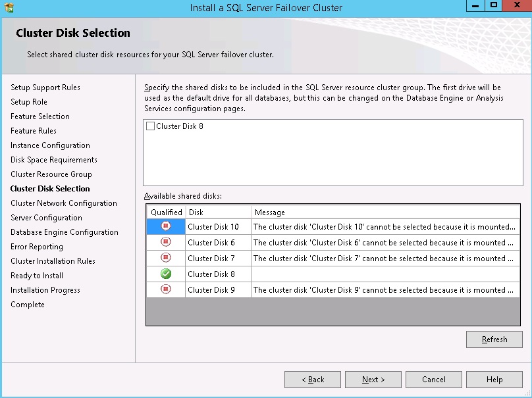Cancel the failover cluster setup
The height and width of the screenshot is (398, 532).
coord(434,380)
